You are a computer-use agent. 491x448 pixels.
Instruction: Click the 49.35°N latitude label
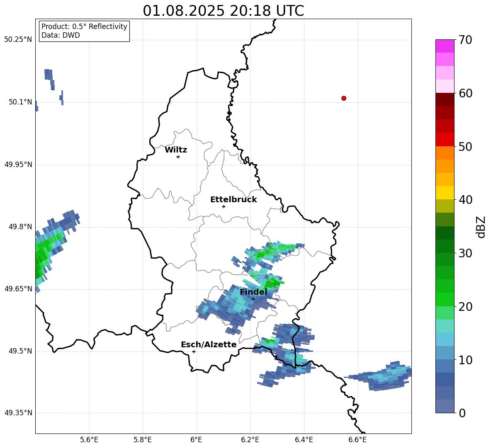pyautogui.click(x=18, y=413)
